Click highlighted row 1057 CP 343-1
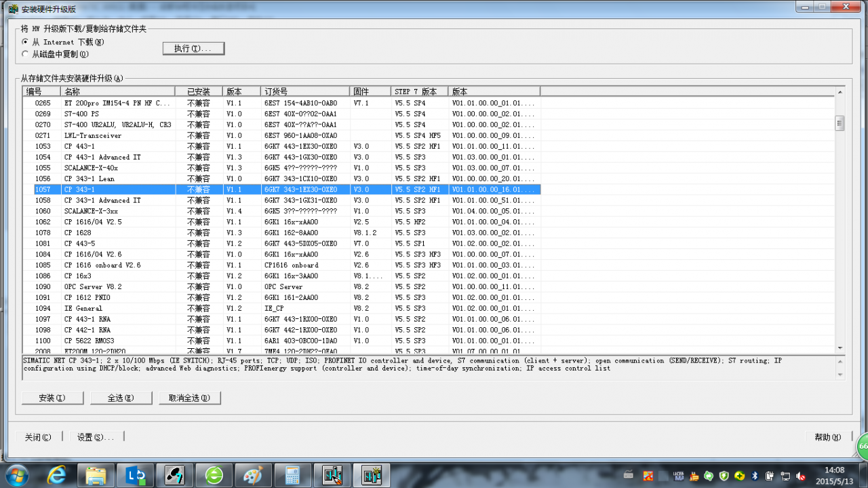The width and height of the screenshot is (868, 488). [x=288, y=190]
